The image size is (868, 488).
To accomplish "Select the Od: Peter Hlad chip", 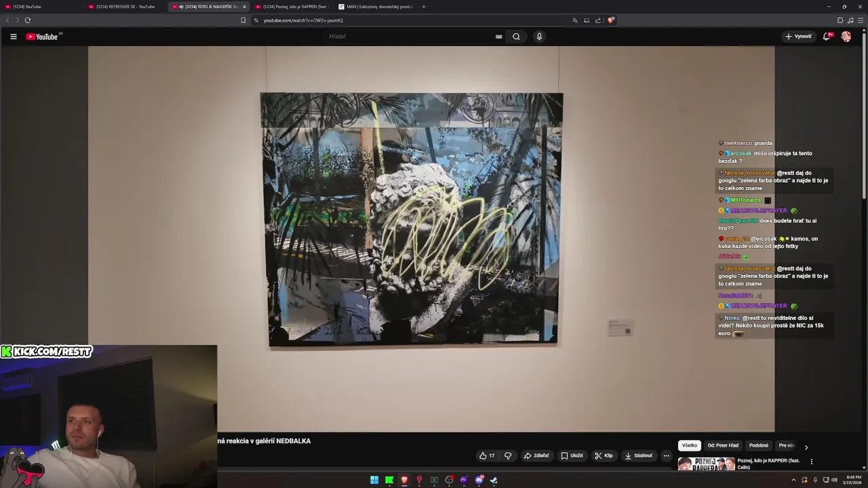I will 723,445.
